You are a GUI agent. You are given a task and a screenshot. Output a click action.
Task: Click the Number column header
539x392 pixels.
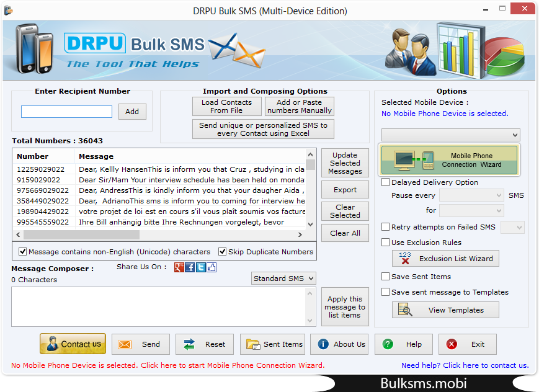(43, 156)
